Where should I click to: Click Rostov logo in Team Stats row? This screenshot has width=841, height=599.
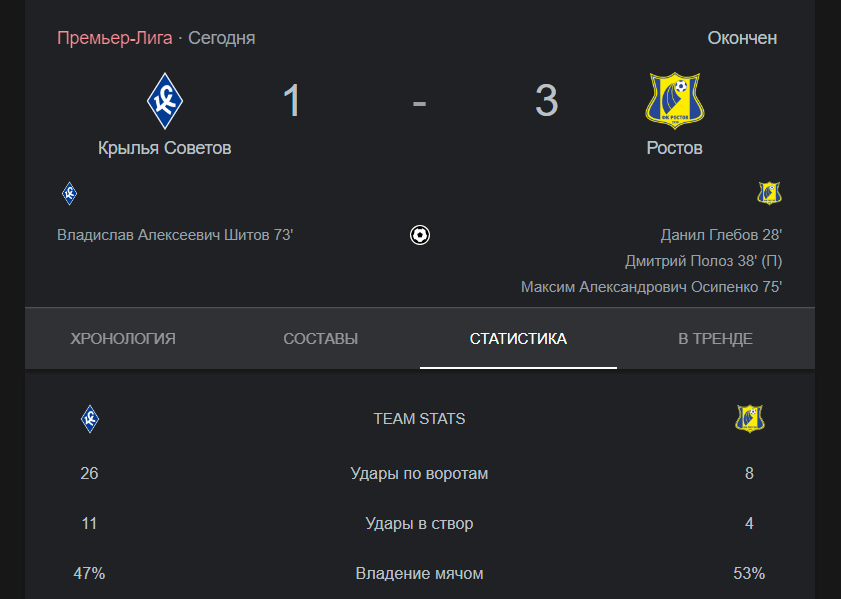point(749,419)
